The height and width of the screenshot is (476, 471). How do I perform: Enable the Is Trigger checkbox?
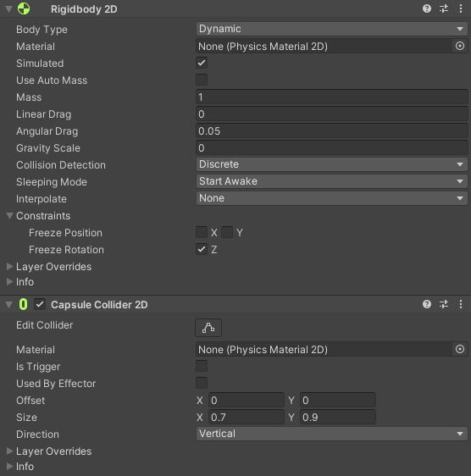(x=202, y=366)
